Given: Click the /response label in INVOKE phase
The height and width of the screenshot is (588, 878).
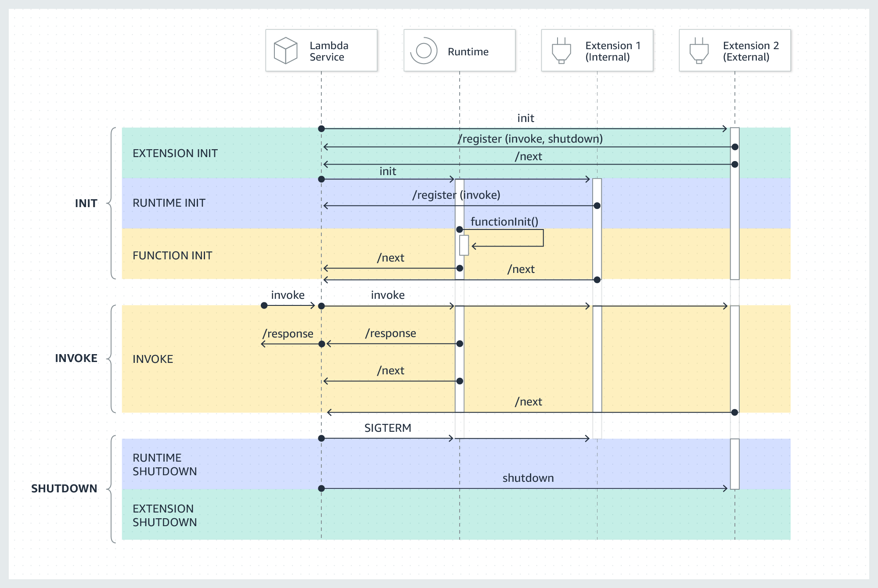Looking at the screenshot, I should [390, 333].
